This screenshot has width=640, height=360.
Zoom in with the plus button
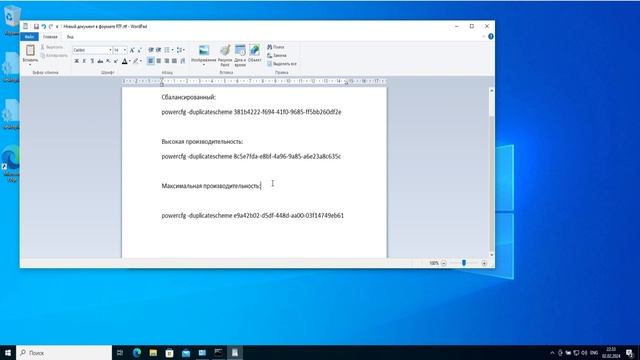pyautogui.click(x=484, y=263)
